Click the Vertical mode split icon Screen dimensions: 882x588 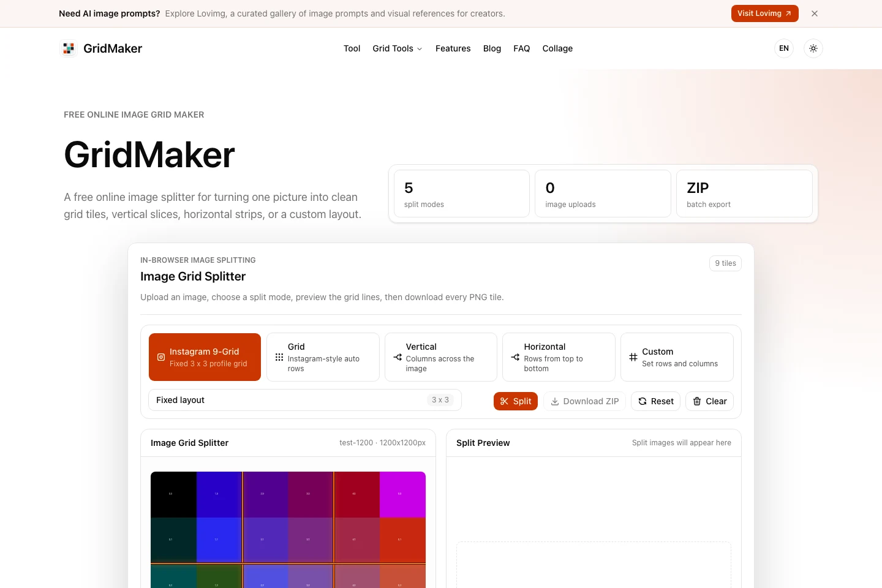click(x=398, y=357)
